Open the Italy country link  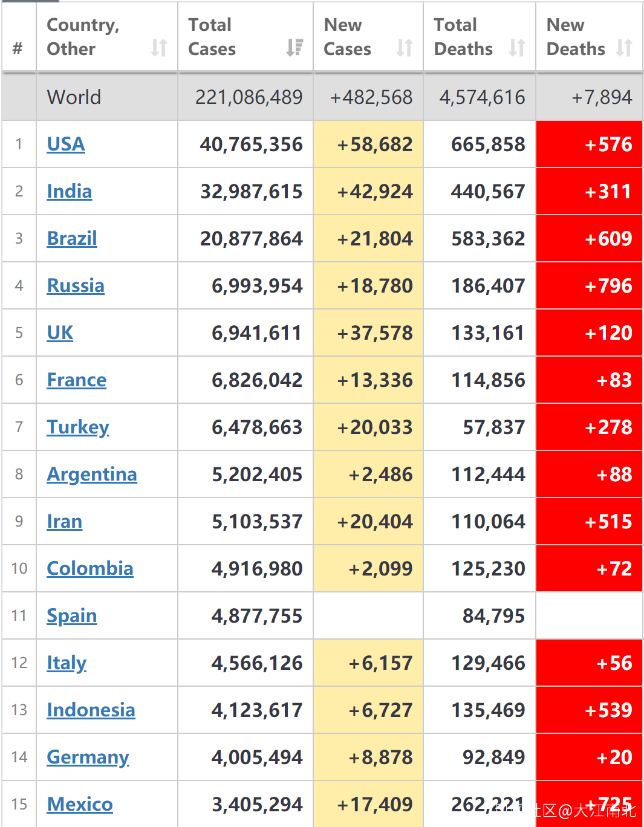coord(67,663)
